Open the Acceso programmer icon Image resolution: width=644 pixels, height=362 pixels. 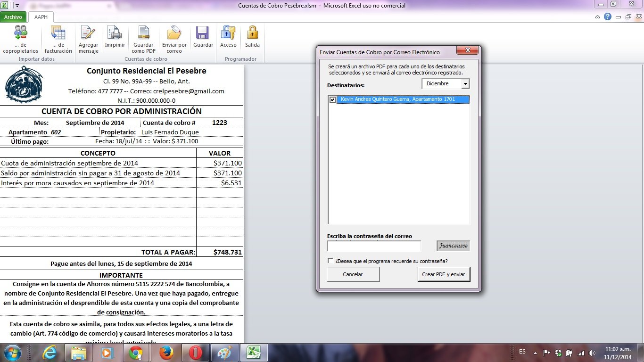click(228, 33)
